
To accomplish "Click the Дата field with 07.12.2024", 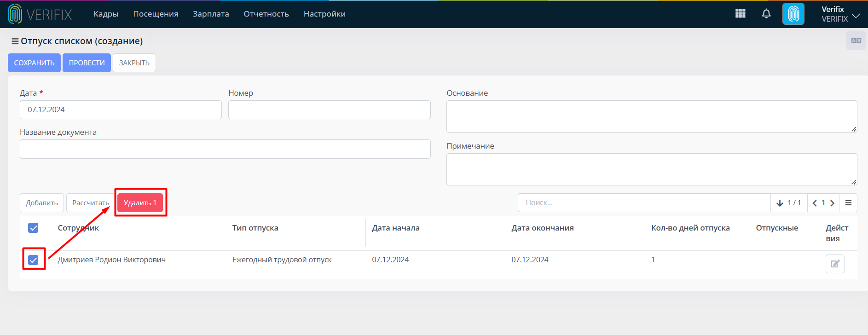I will pyautogui.click(x=121, y=110).
